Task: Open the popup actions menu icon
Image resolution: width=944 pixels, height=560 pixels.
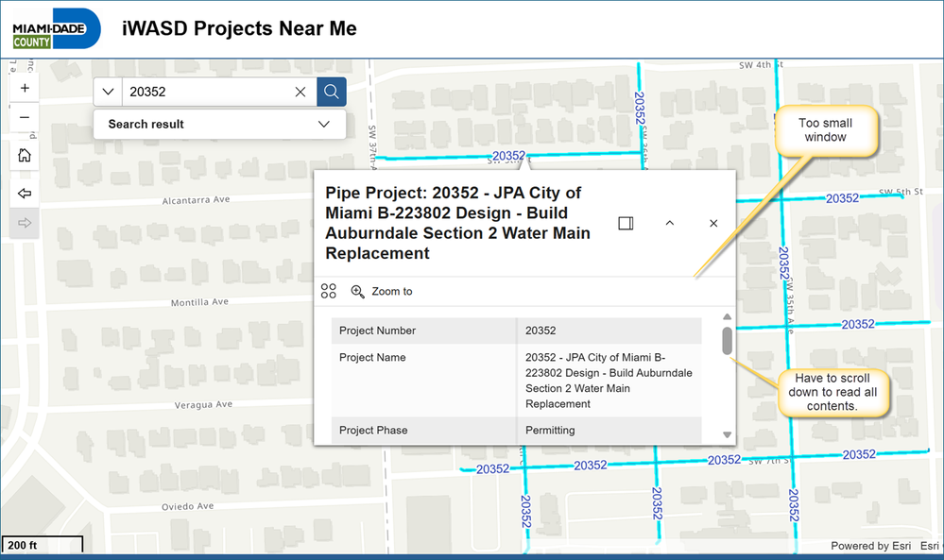Action: tap(329, 291)
